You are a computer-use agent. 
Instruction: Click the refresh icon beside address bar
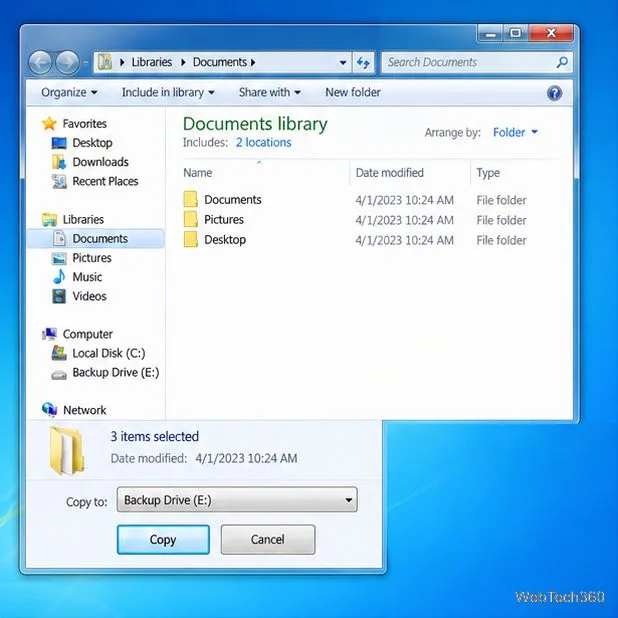coord(363,62)
